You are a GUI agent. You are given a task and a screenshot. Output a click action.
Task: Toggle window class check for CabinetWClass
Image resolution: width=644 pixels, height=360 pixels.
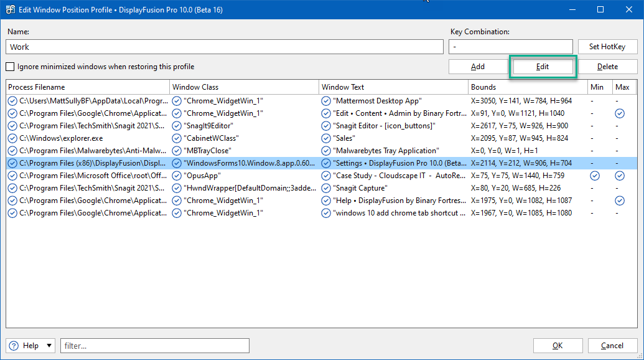(177, 138)
